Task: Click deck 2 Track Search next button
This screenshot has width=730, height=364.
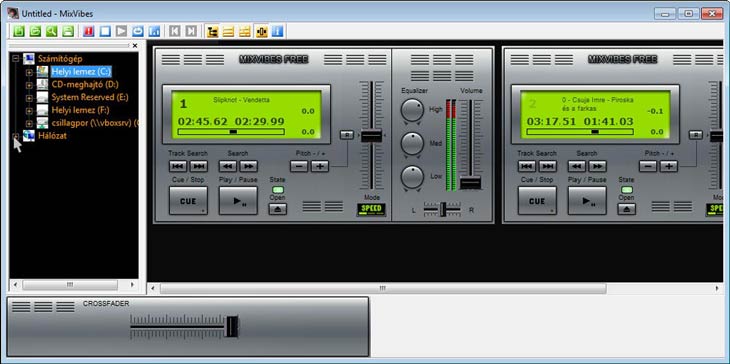Action: (548, 166)
